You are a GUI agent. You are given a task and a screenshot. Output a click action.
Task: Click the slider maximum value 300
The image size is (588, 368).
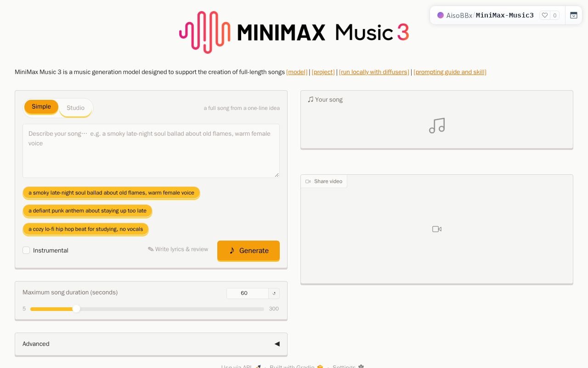point(274,309)
